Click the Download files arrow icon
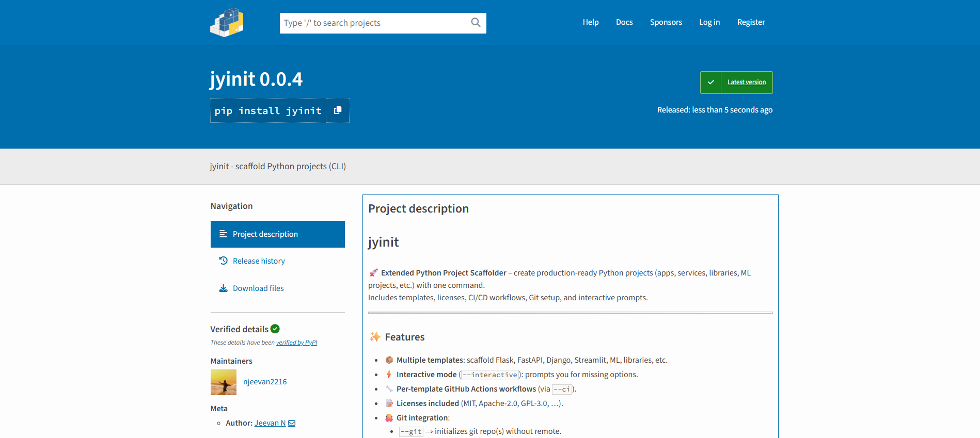Image resolution: width=980 pixels, height=438 pixels. pos(223,288)
